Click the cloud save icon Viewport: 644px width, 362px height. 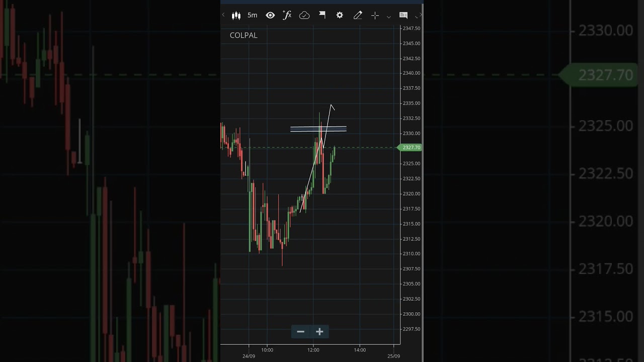(x=304, y=16)
